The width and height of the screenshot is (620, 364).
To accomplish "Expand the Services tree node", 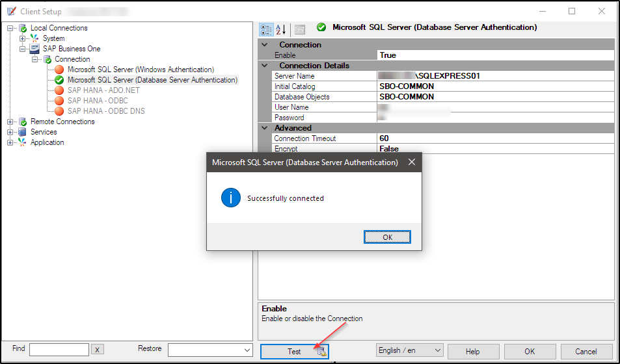I will click(x=10, y=132).
